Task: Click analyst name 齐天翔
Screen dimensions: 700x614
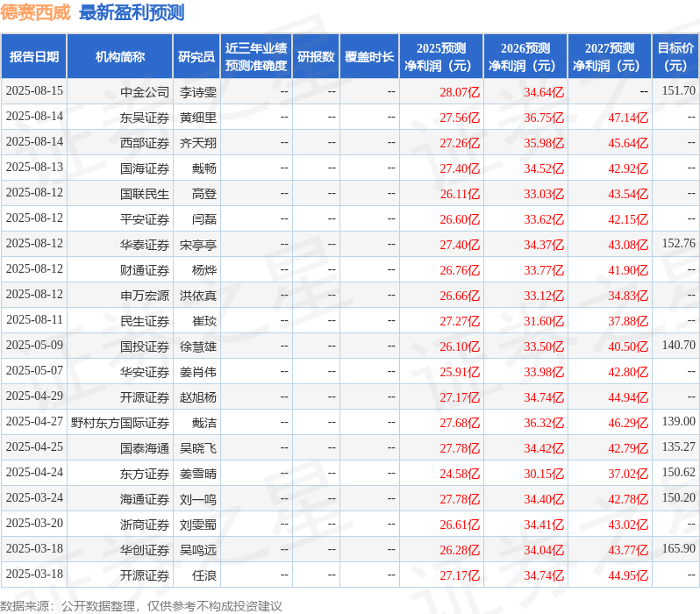Action: coord(197,143)
